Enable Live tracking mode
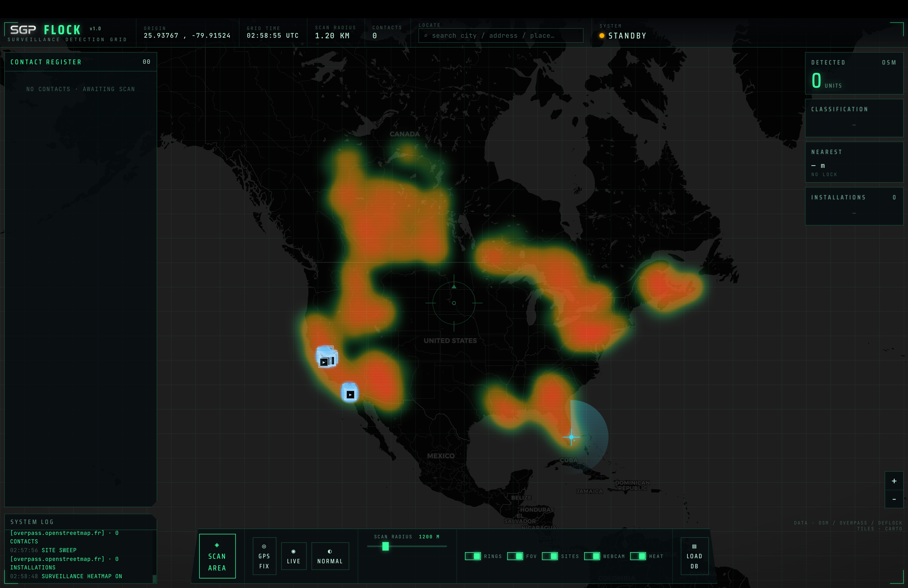The width and height of the screenshot is (908, 588). [293, 556]
